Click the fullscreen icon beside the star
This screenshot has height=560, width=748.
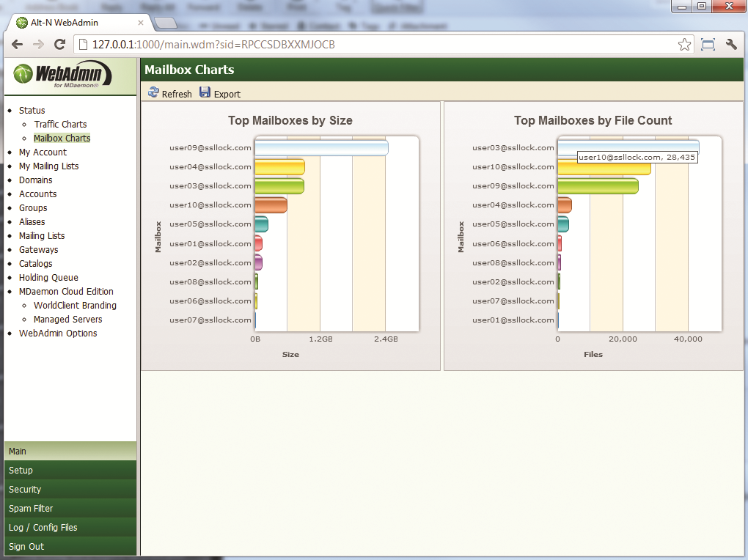pyautogui.click(x=708, y=45)
